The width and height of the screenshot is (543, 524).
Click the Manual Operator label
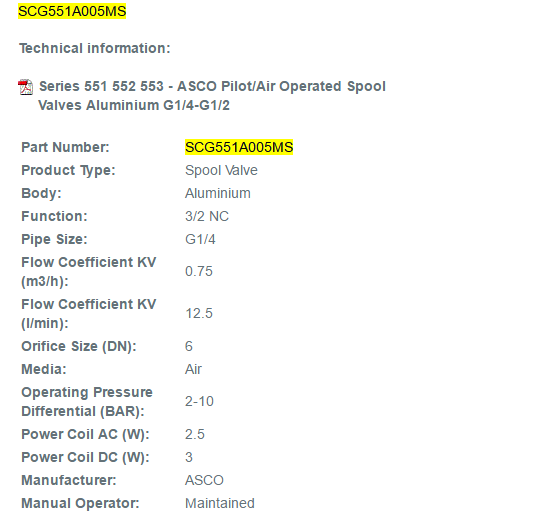pyautogui.click(x=80, y=503)
